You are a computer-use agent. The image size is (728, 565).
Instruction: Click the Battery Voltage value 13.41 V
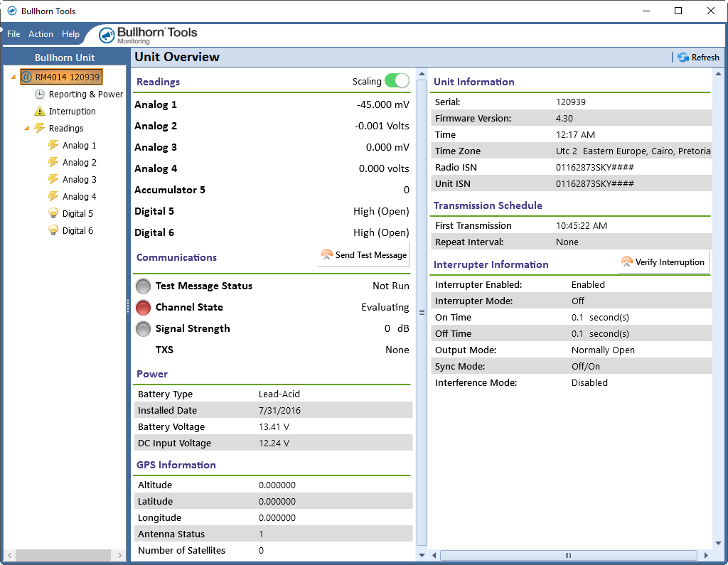(274, 426)
